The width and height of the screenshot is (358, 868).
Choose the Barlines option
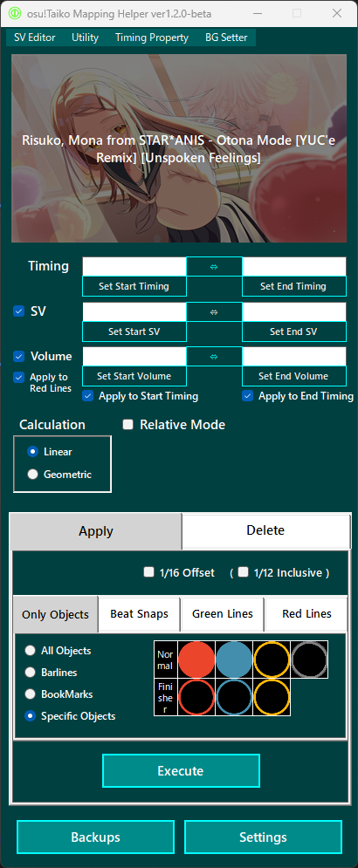pos(31,673)
